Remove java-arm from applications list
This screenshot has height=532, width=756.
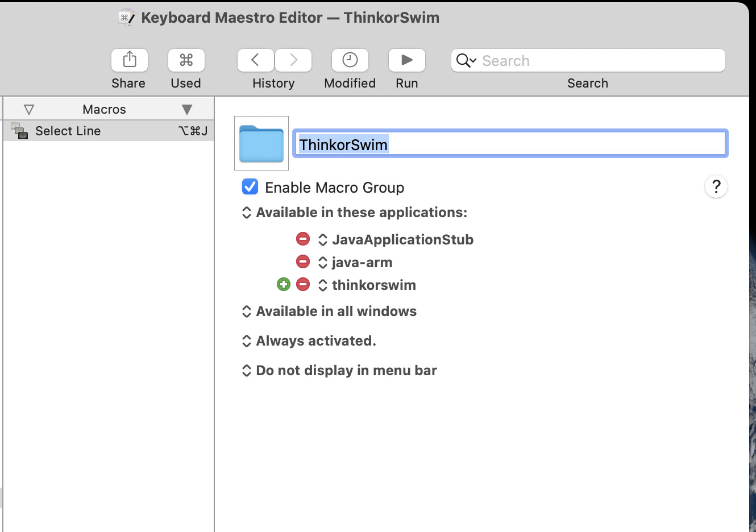coord(303,261)
